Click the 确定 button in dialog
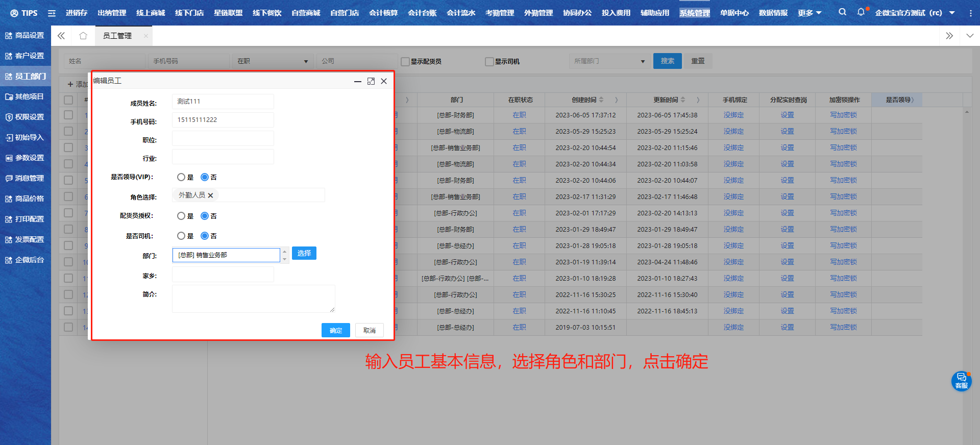This screenshot has height=445, width=980. 335,330
